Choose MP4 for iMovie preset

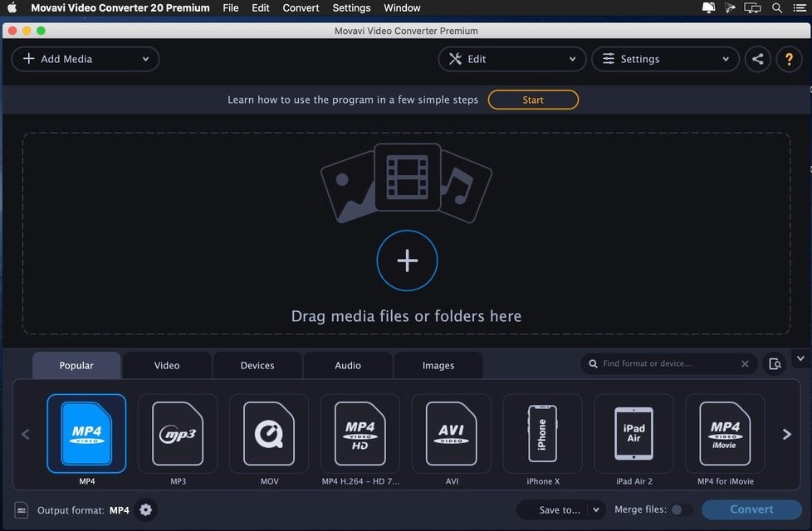pyautogui.click(x=725, y=433)
